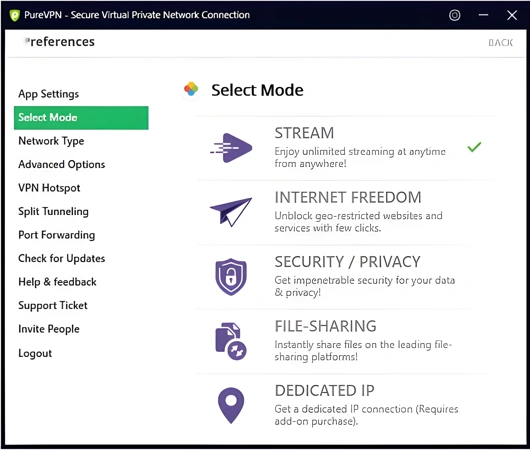Minimize the PureVPN window
This screenshot has width=530, height=450.
pos(483,15)
